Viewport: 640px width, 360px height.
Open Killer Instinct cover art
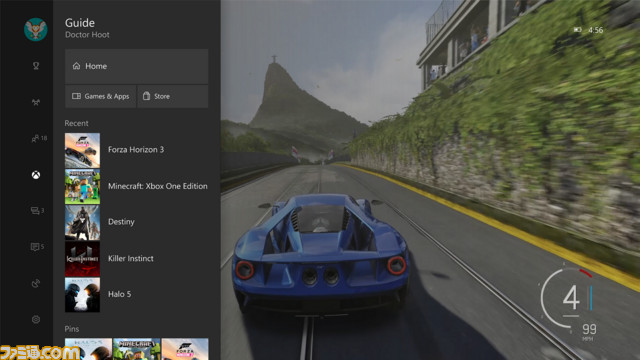[82, 259]
